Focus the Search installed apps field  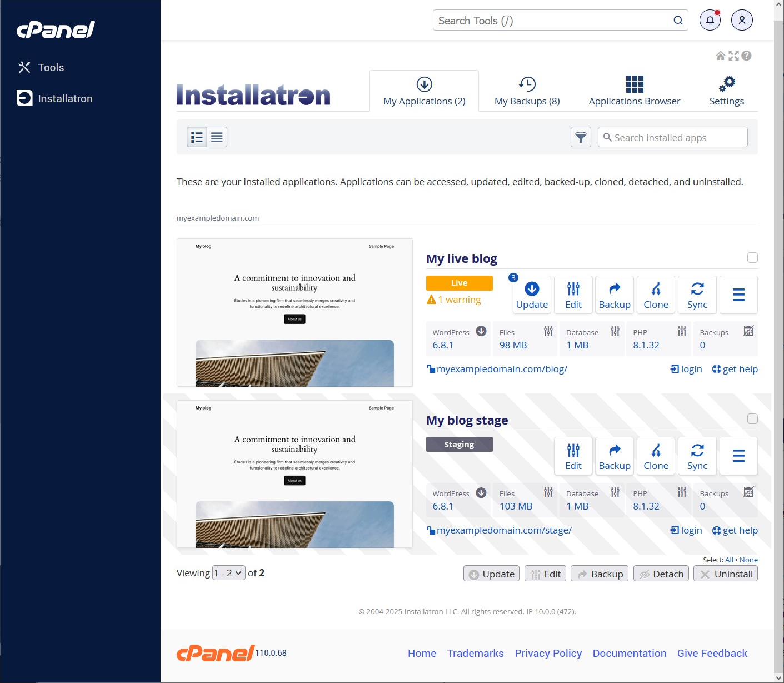[x=673, y=137]
